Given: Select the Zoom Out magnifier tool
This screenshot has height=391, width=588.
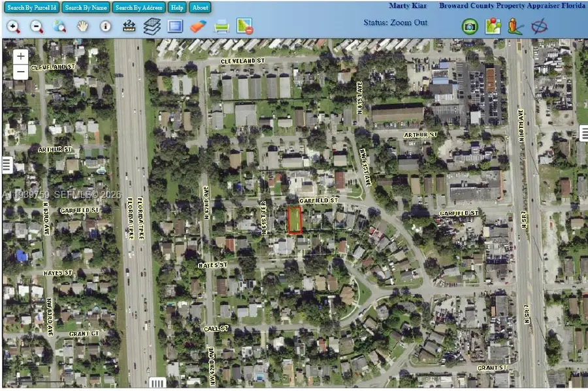Looking at the screenshot, I should coord(36,27).
